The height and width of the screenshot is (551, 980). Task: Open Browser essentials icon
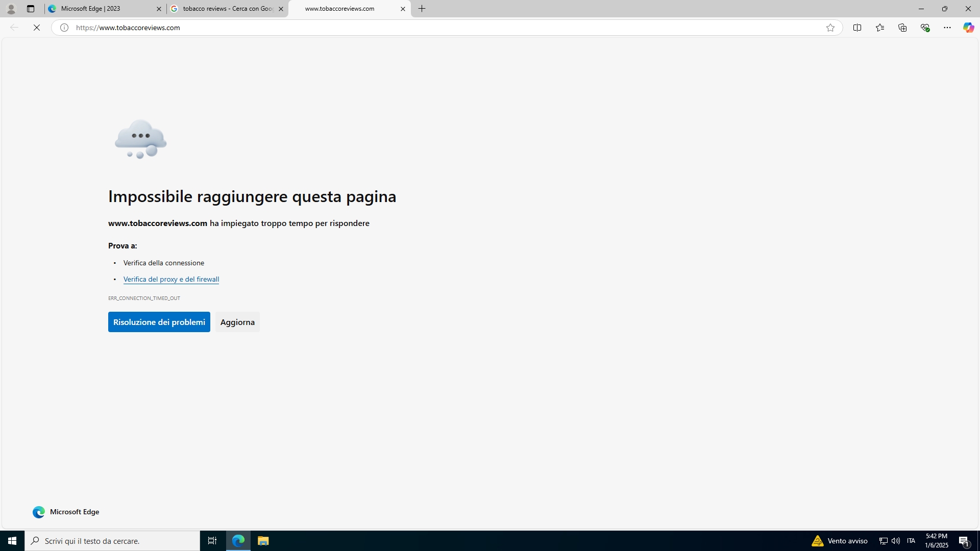click(925, 28)
